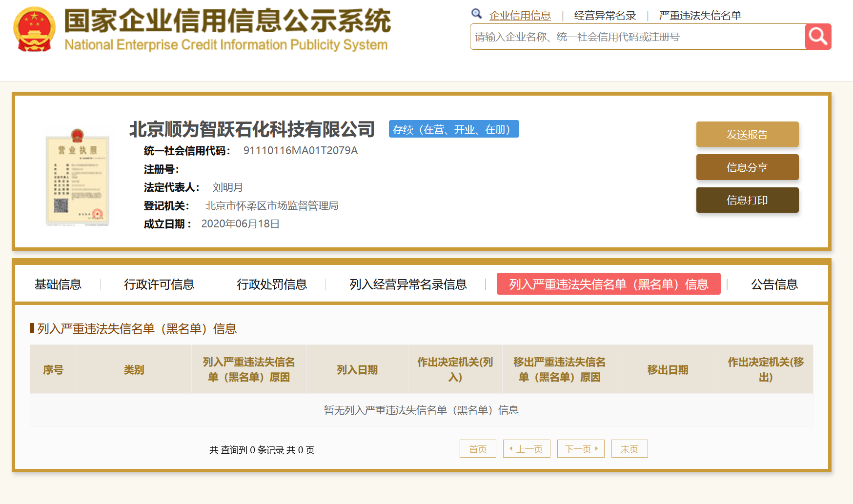The width and height of the screenshot is (853, 504).
Task: Switch to the 基础信息 tab
Action: 58,284
